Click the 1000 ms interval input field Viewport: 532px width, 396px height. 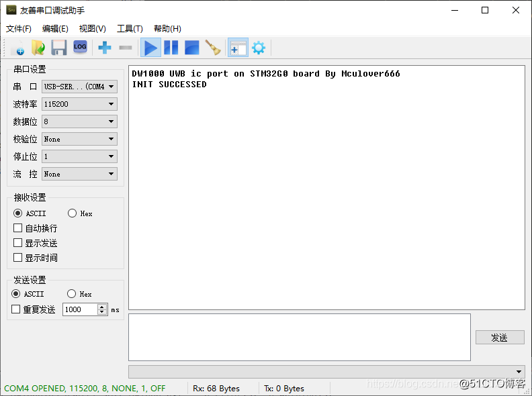point(80,309)
